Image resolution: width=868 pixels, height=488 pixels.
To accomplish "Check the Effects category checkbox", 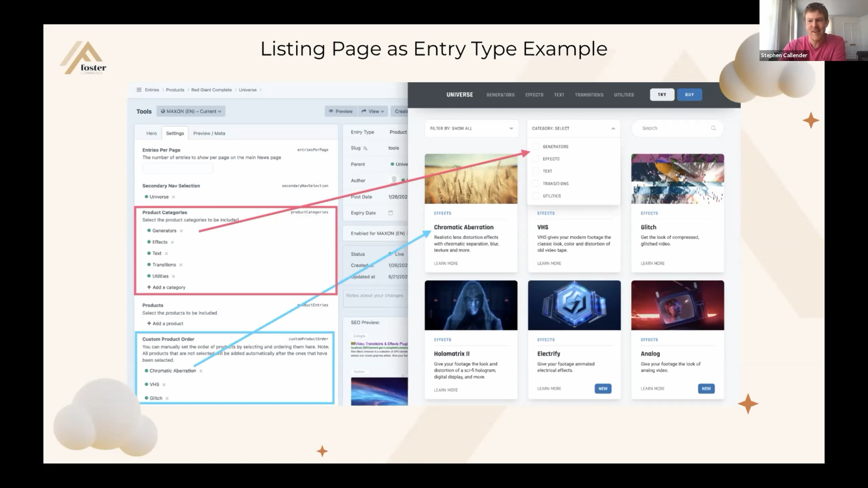I will coord(536,159).
